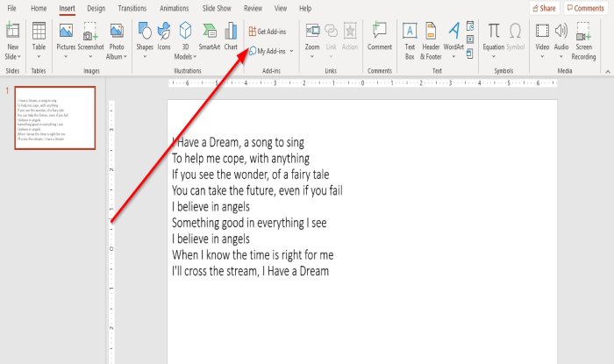The width and height of the screenshot is (614, 364).
Task: Expand the 3D Models dropdown arrow
Action: click(x=195, y=57)
